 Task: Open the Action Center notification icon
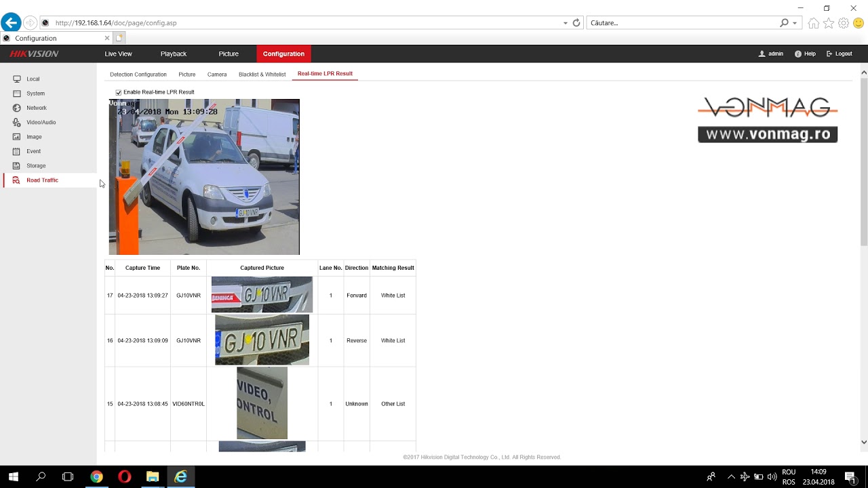(x=850, y=477)
